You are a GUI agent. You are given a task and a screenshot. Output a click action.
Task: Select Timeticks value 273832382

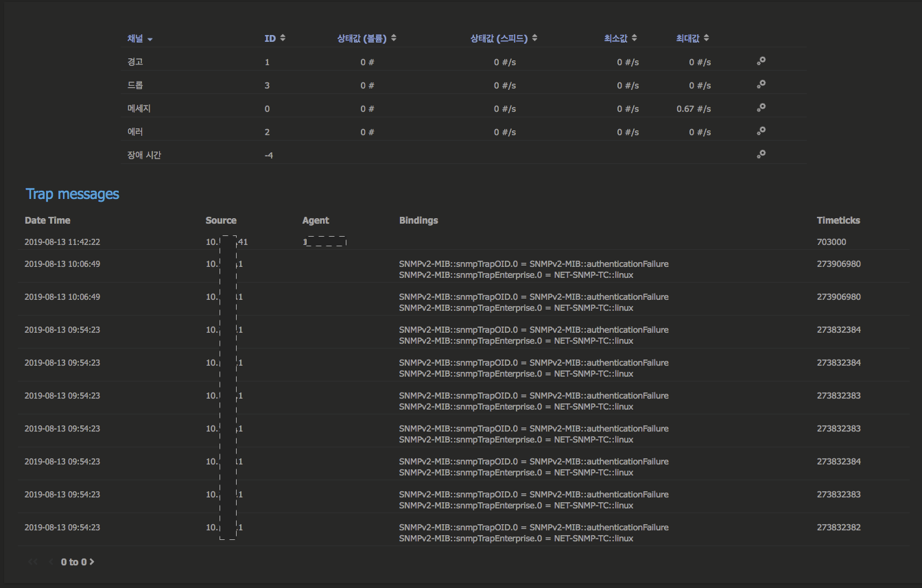(x=839, y=528)
